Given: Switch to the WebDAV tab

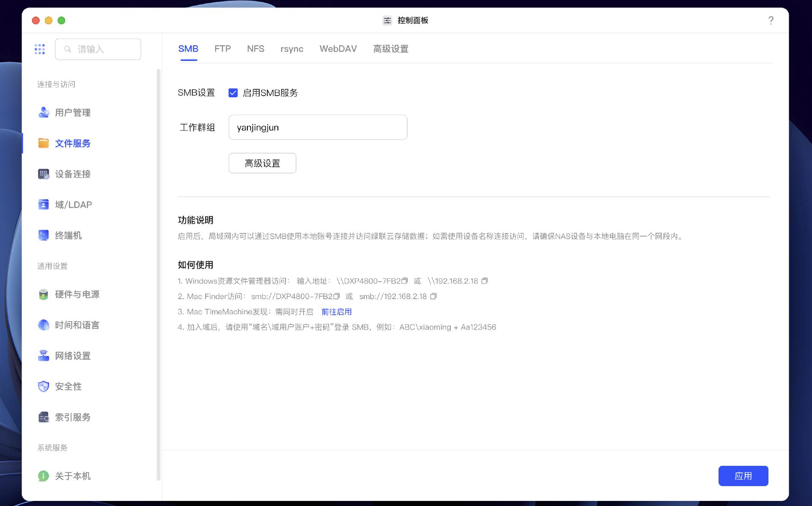Looking at the screenshot, I should tap(338, 49).
